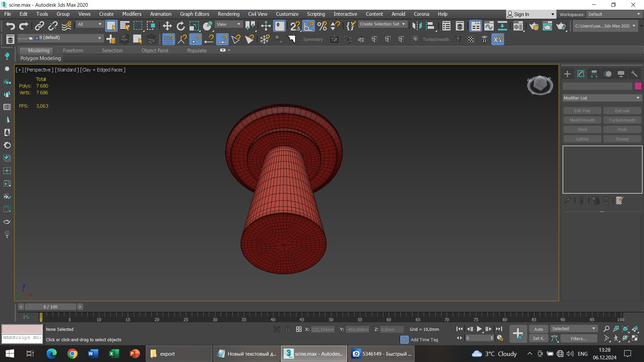Viewport: 644px width, 362px height.
Task: Click the key Filters... button
Action: click(579, 339)
